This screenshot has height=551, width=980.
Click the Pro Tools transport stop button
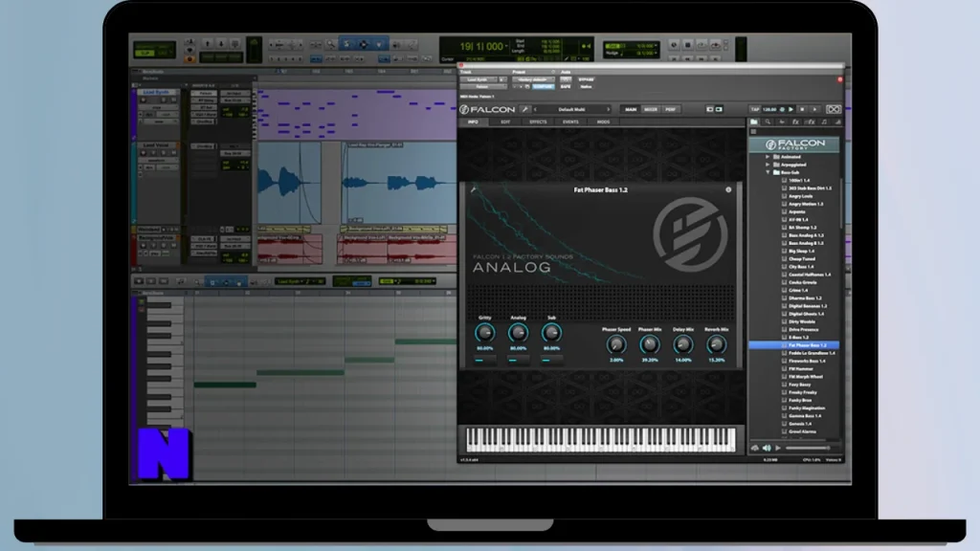click(687, 45)
